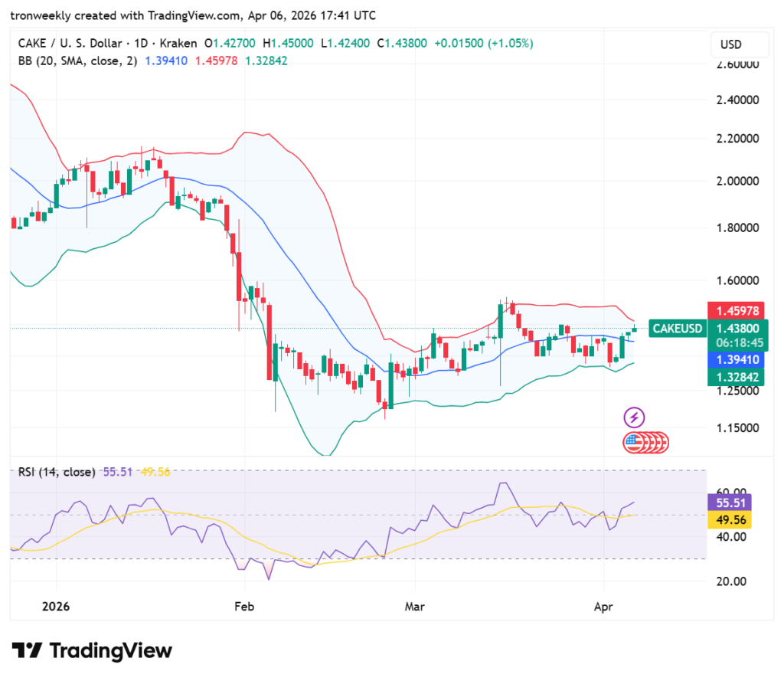Click the green 1.32842 lower band price tag
The width and height of the screenshot is (784, 681).
pos(737,376)
